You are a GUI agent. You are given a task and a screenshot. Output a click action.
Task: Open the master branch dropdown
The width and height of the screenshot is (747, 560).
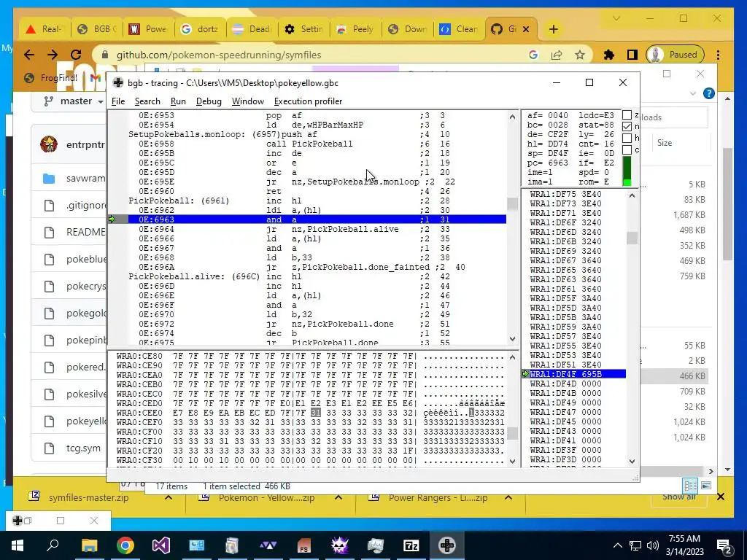pyautogui.click(x=74, y=101)
